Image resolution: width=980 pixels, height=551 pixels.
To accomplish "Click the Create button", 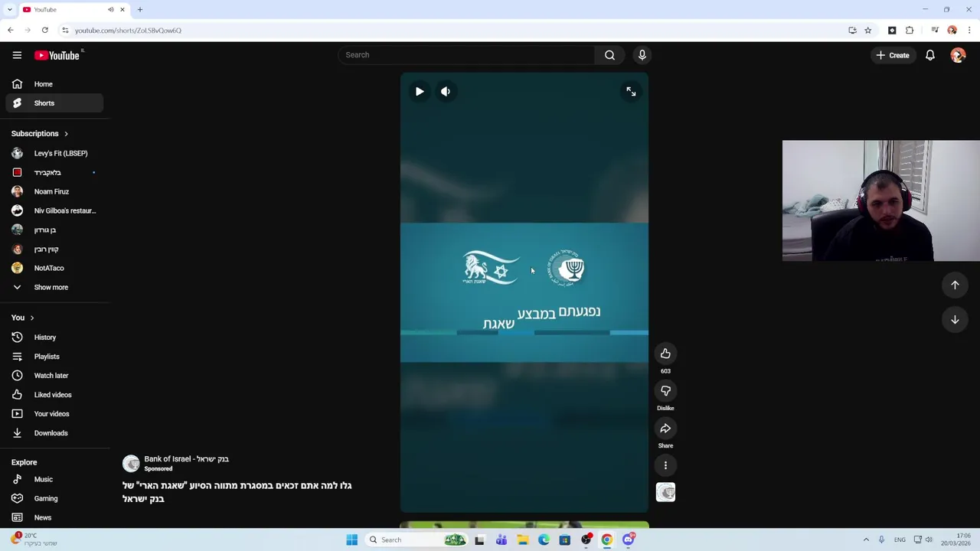I will [x=893, y=55].
